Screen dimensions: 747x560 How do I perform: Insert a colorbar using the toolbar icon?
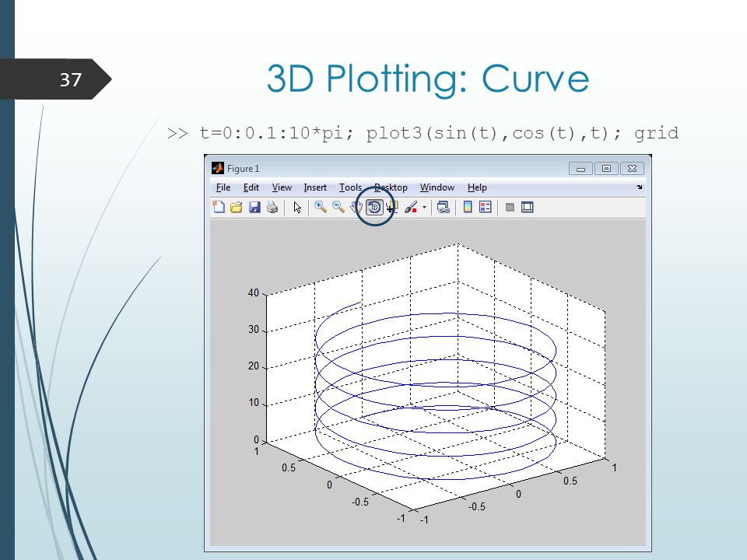[x=468, y=207]
